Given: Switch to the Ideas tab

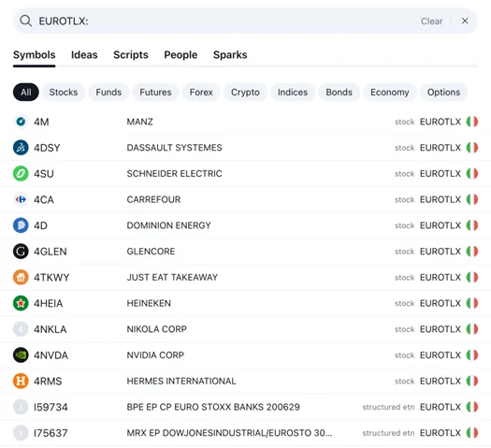Looking at the screenshot, I should click(x=84, y=55).
